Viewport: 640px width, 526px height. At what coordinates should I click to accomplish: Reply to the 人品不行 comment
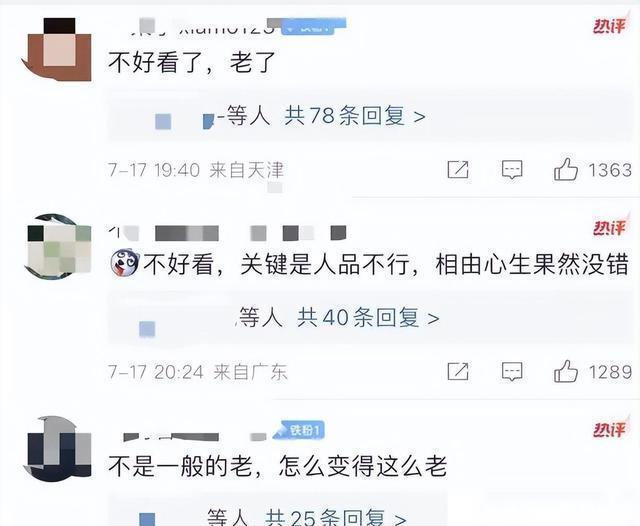point(512,371)
